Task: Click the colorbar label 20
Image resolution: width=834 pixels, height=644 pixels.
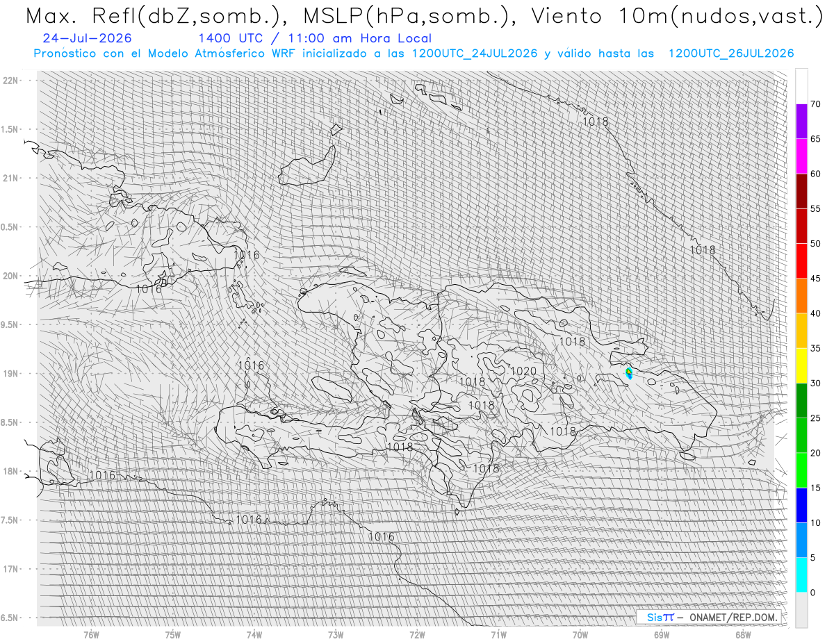Action: coord(815,453)
